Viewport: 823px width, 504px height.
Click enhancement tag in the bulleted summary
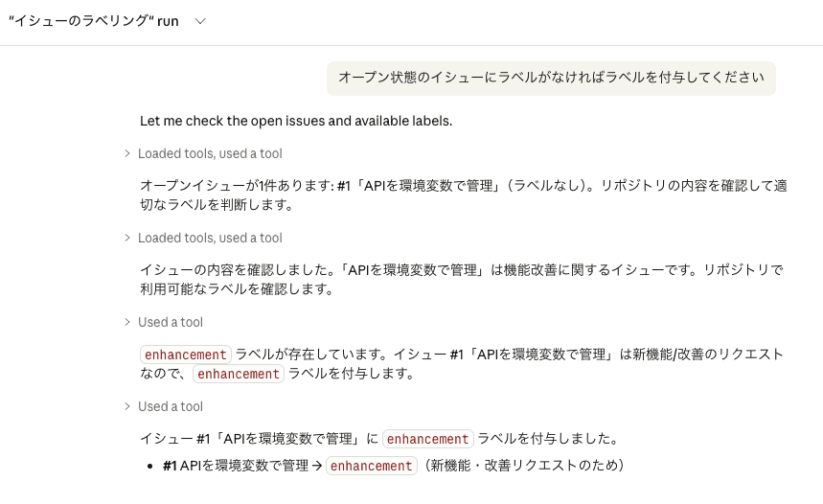pos(372,466)
